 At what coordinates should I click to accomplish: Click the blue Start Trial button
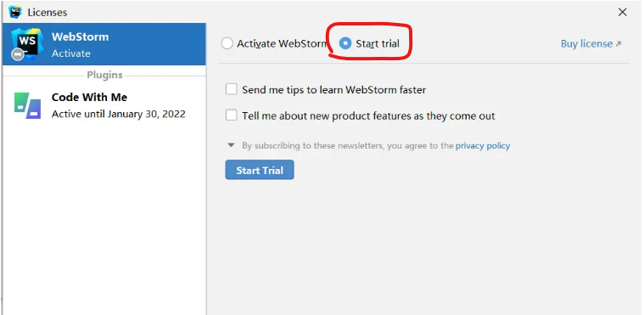pos(260,170)
